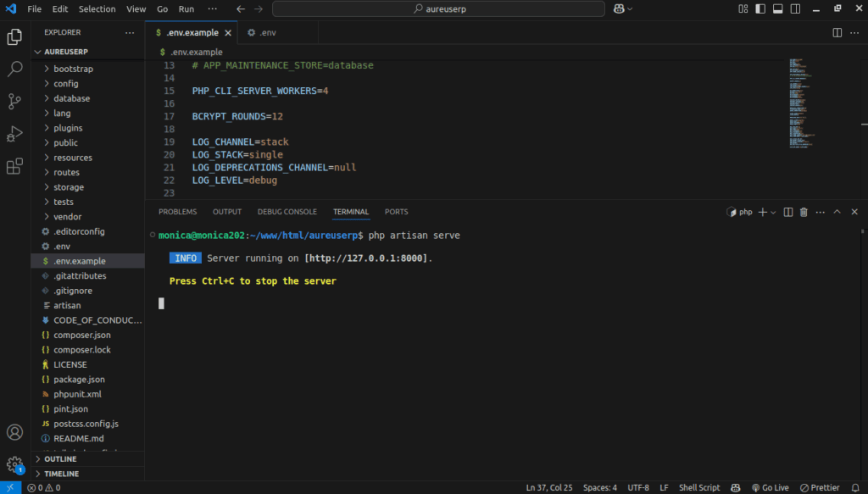Switch to the PROBLEMS panel tab
Image resolution: width=868 pixels, height=494 pixels.
(x=178, y=212)
